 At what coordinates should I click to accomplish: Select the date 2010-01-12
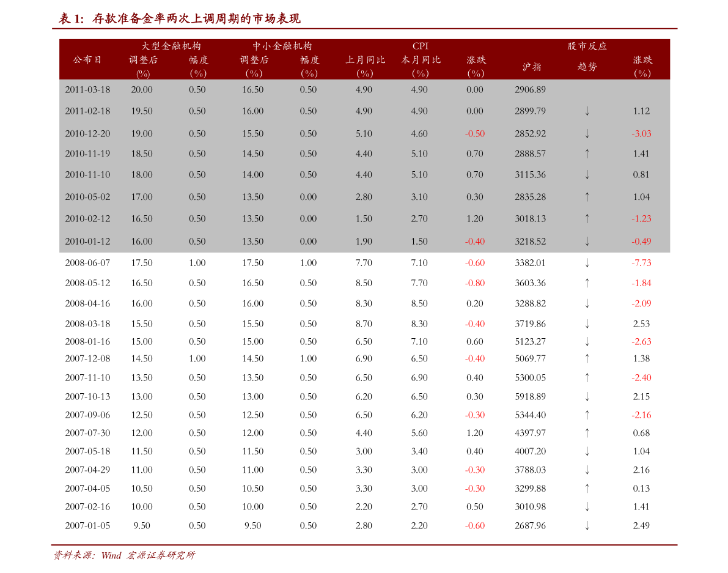[x=88, y=242]
